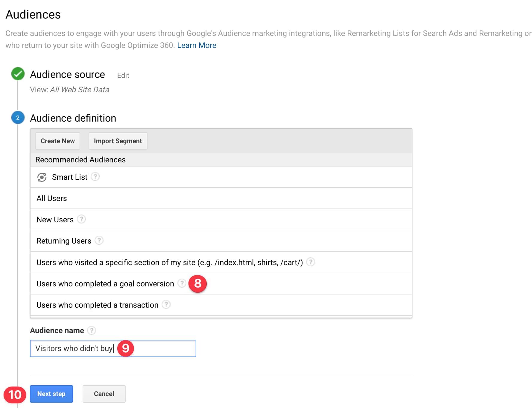This screenshot has height=417, width=532.
Task: Open help icon next to New Users
Action: pyautogui.click(x=81, y=219)
